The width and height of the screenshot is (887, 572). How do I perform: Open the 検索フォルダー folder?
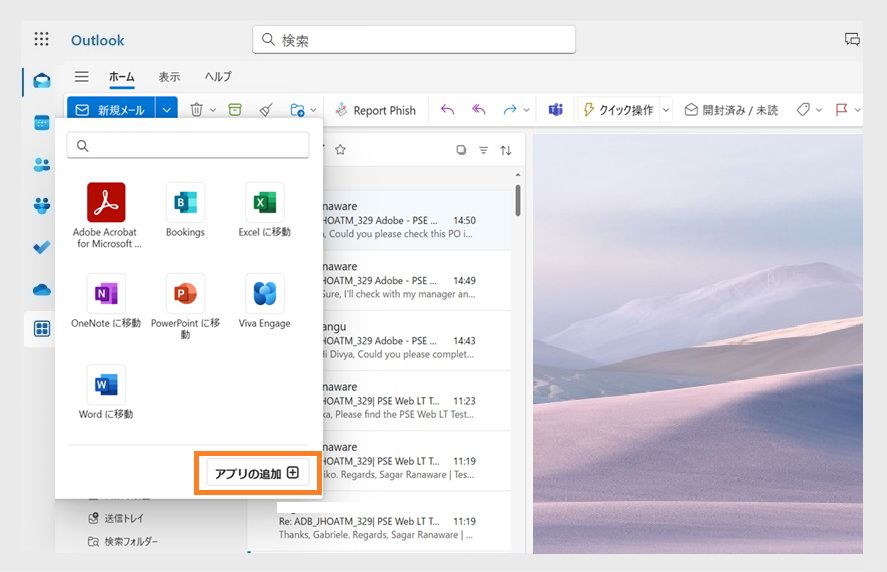(x=123, y=541)
